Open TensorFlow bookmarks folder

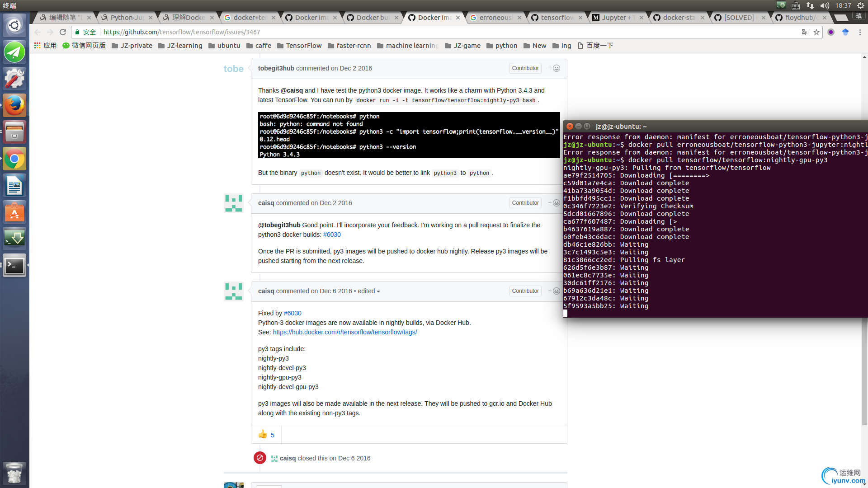pyautogui.click(x=299, y=46)
